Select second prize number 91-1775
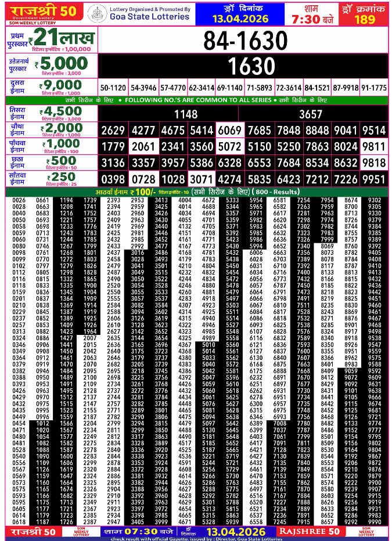Image resolution: width=392 pixels, height=541 pixels. [373, 88]
